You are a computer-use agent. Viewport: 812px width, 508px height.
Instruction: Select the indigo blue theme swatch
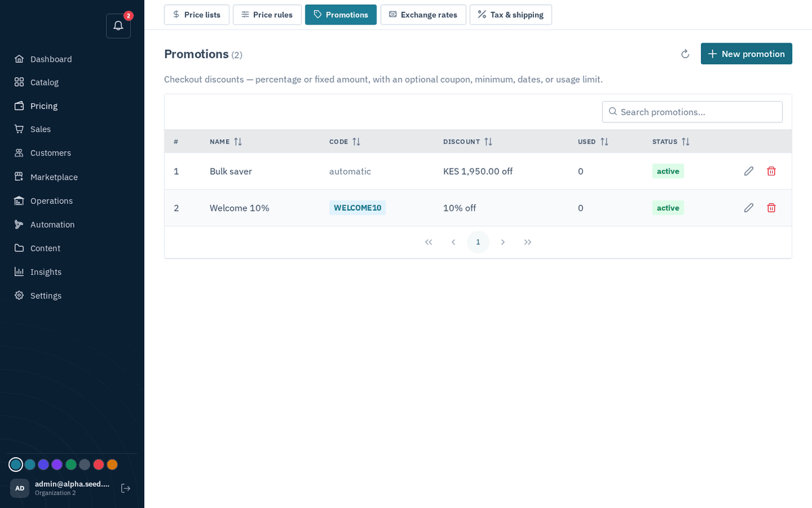click(x=43, y=465)
